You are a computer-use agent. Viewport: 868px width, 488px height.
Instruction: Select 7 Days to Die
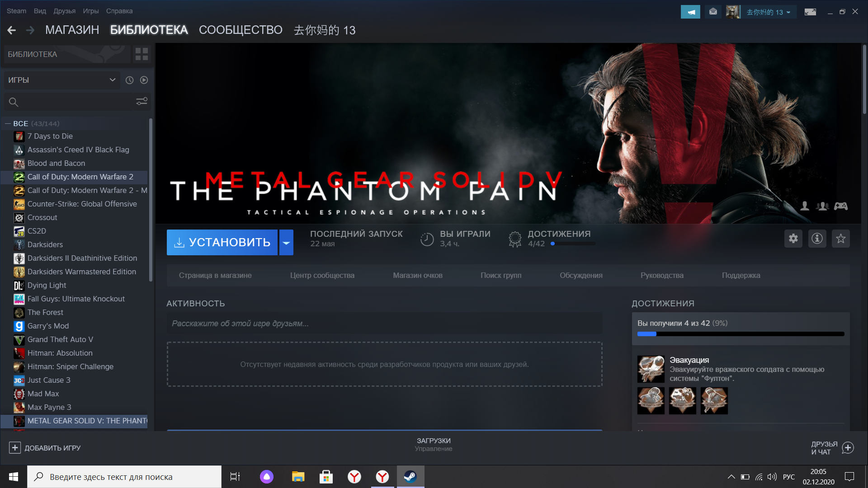pyautogui.click(x=50, y=136)
